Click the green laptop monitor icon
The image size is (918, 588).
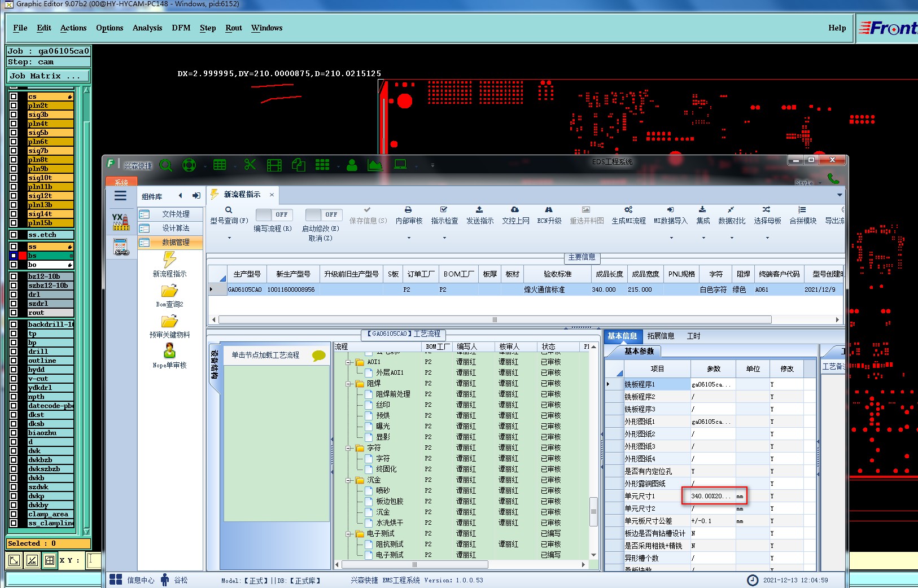tap(400, 164)
